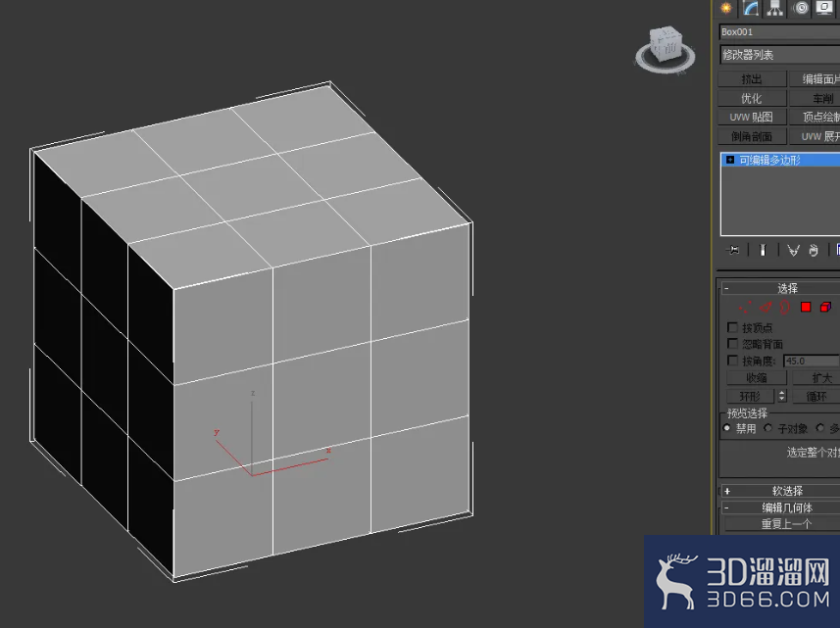Click Make Unique icon
The width and height of the screenshot is (840, 628).
click(x=793, y=250)
